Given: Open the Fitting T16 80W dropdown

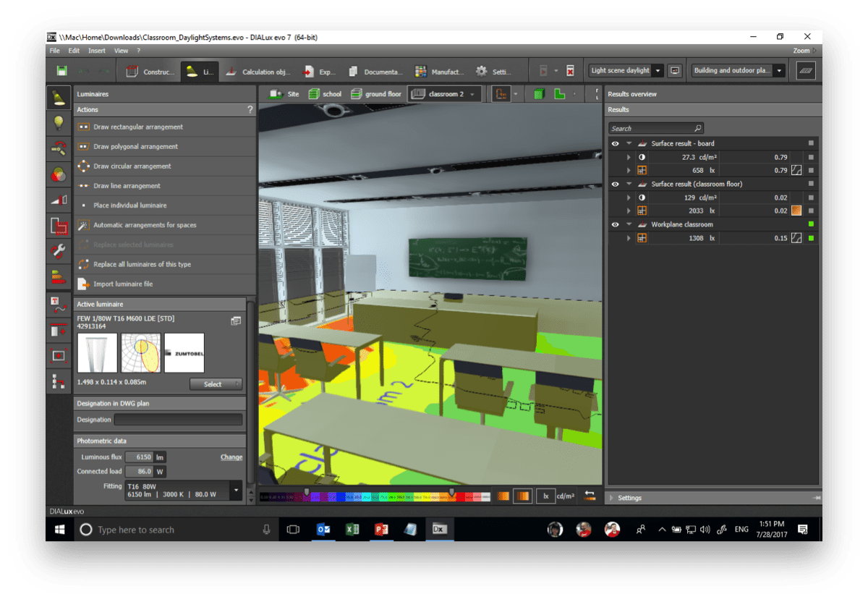Looking at the screenshot, I should (236, 491).
